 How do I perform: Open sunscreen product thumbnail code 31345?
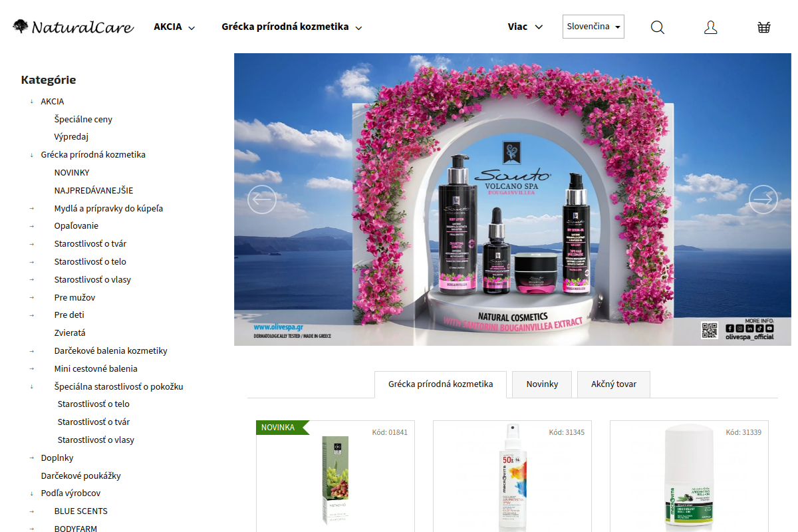512,477
